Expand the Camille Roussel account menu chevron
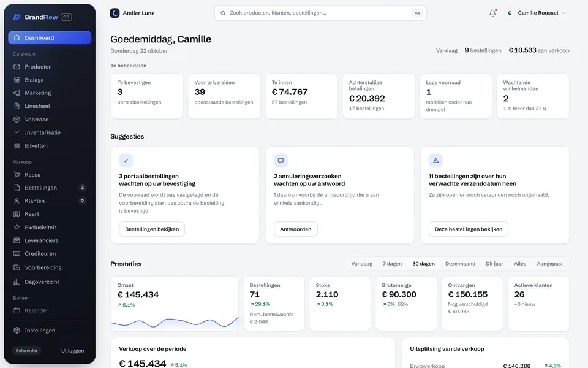This screenshot has height=368, width=588. point(564,13)
